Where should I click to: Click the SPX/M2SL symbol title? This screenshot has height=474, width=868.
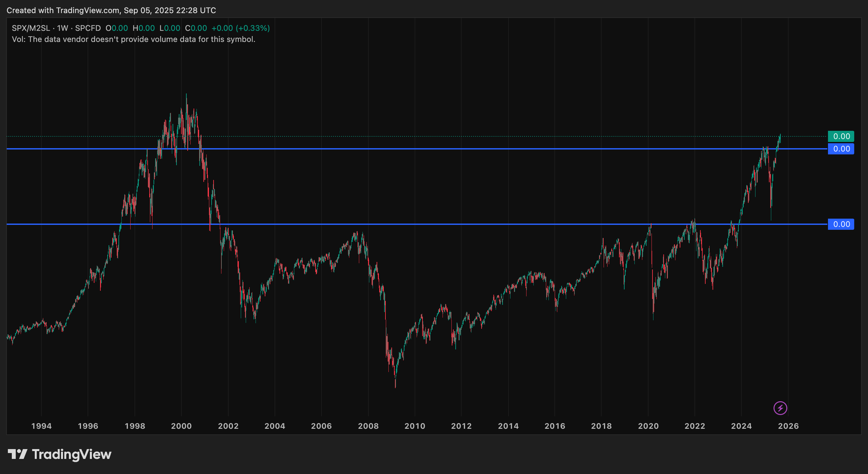(x=31, y=28)
